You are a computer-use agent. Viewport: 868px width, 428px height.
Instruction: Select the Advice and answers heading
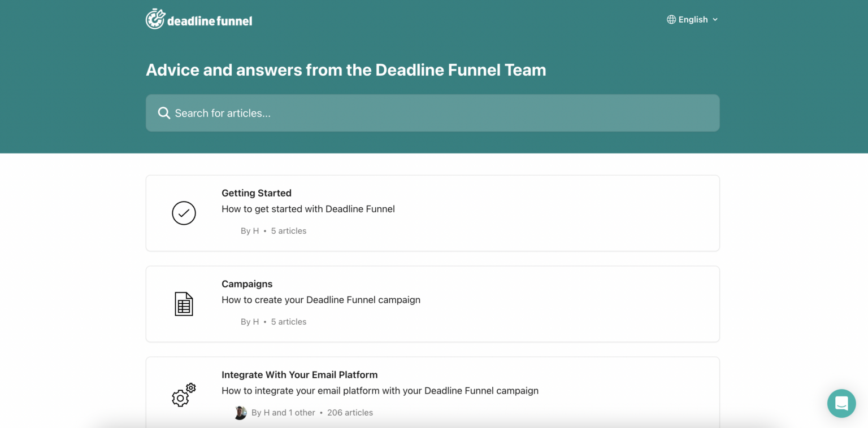tap(346, 69)
